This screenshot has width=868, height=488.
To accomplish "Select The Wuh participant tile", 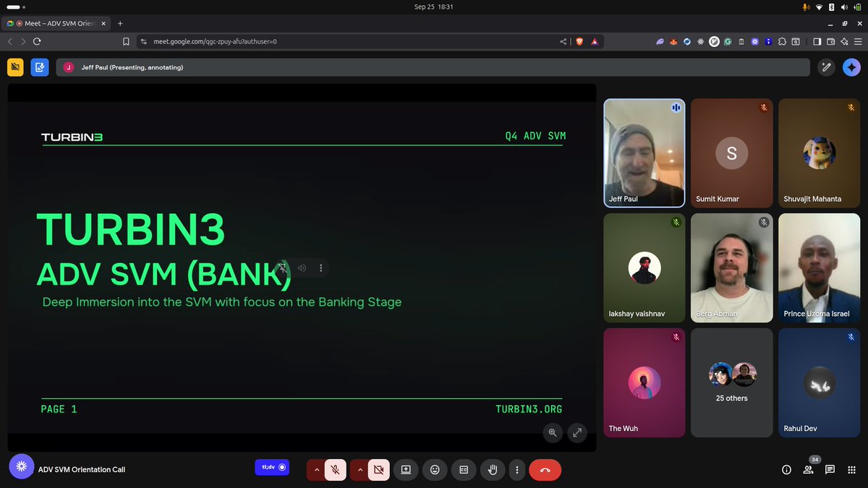I will coord(644,382).
